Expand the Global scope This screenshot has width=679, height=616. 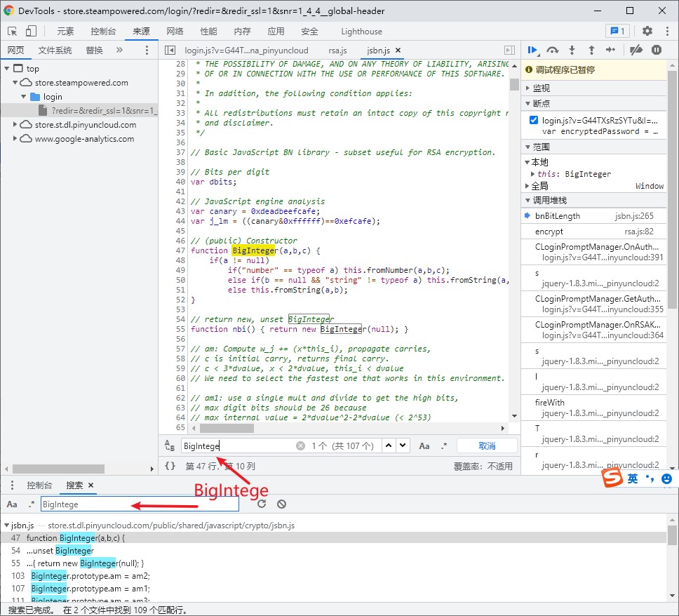pos(527,186)
